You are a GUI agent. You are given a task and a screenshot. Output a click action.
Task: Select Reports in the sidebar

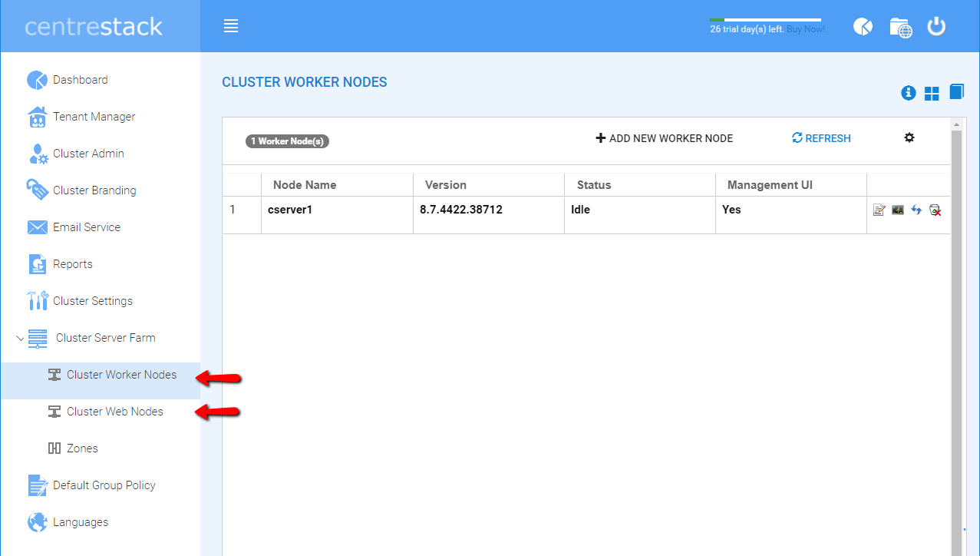pos(73,264)
